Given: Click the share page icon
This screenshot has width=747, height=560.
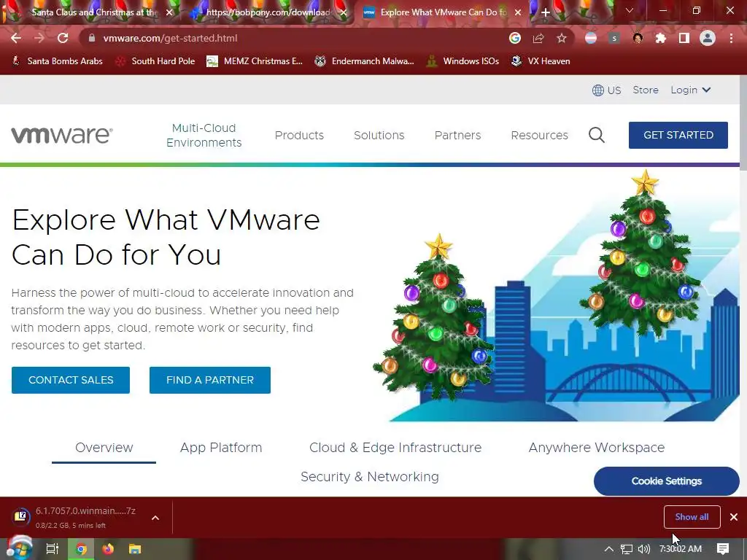Looking at the screenshot, I should tap(538, 38).
